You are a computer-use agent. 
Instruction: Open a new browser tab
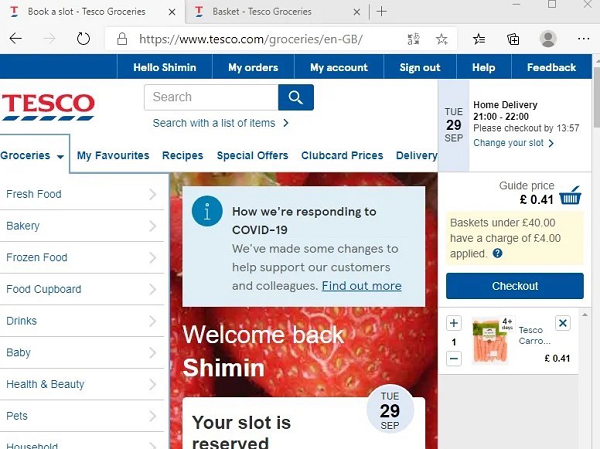tap(382, 11)
